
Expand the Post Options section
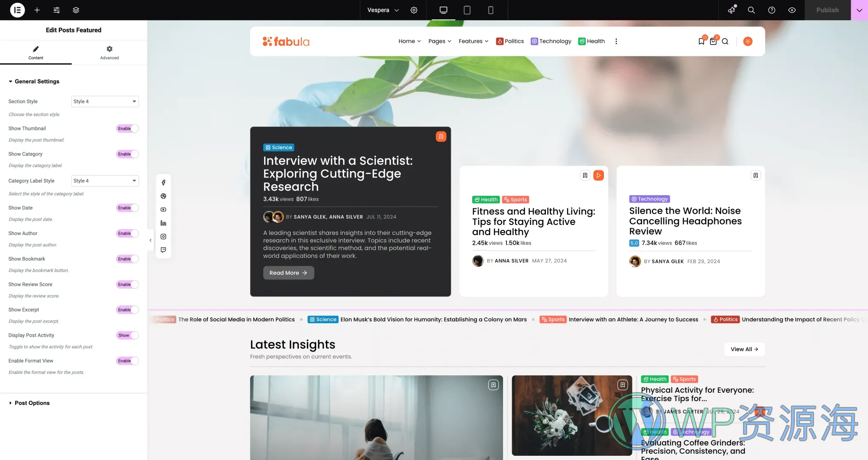[32, 403]
